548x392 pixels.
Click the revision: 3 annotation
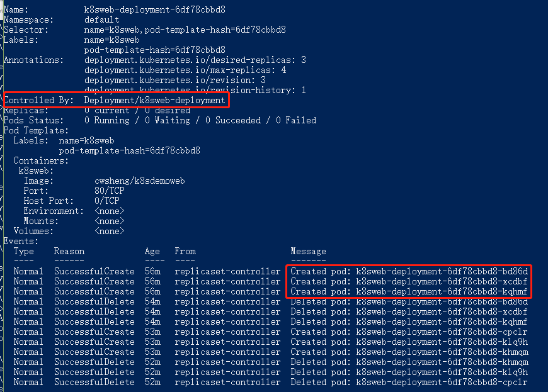pos(175,81)
